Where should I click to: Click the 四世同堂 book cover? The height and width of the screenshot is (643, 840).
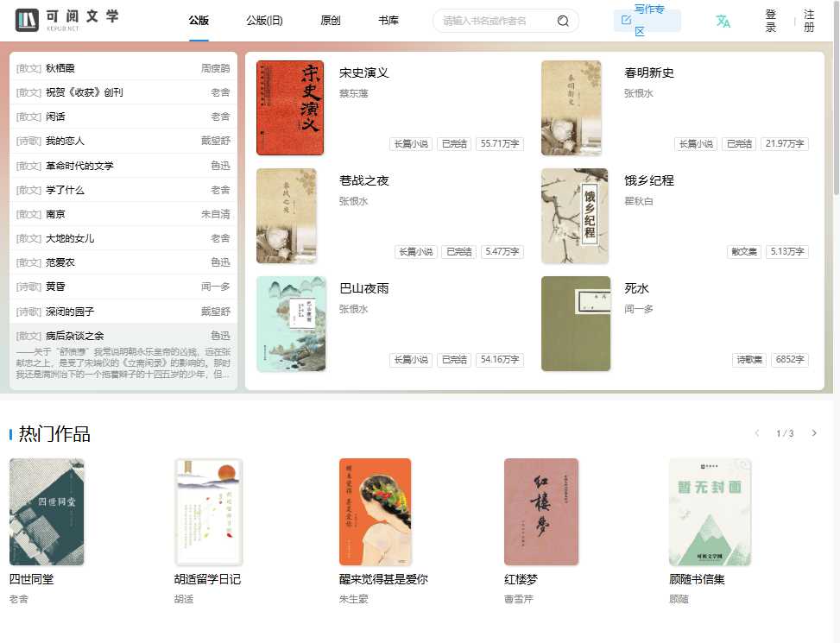(x=47, y=512)
